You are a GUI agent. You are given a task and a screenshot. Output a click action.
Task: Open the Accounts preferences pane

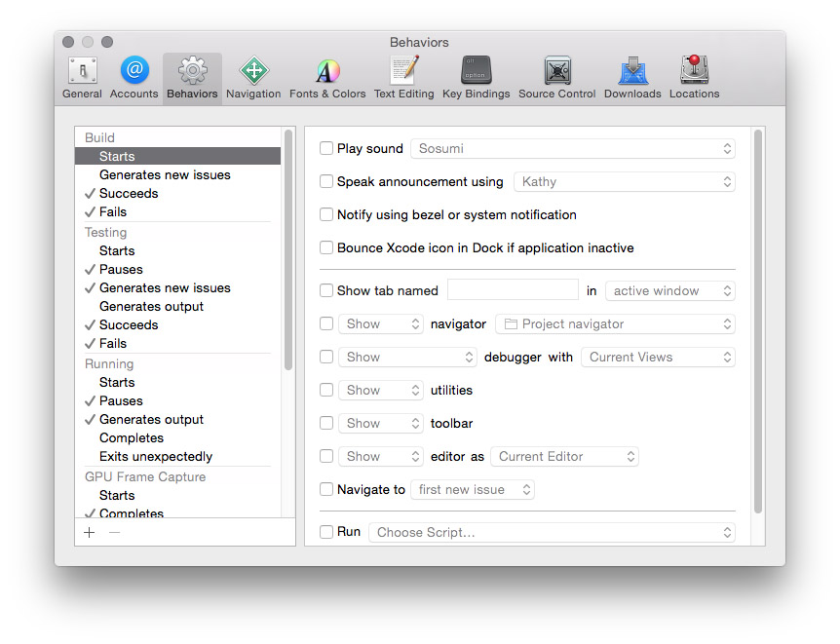point(134,78)
